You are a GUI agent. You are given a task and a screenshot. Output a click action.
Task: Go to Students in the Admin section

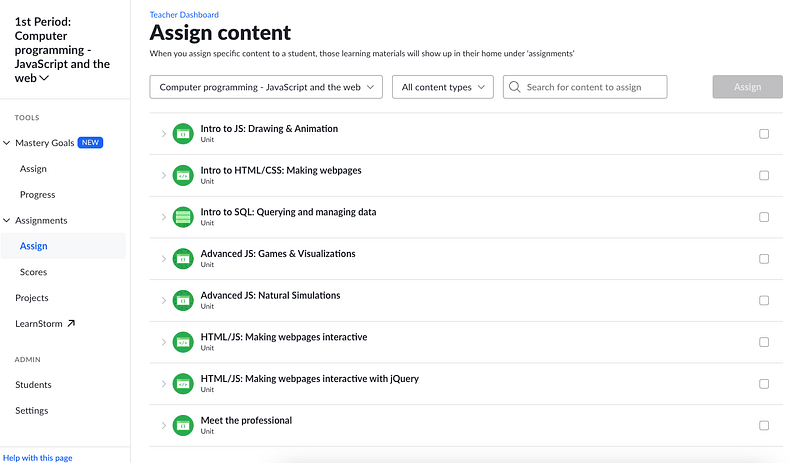pyautogui.click(x=33, y=385)
